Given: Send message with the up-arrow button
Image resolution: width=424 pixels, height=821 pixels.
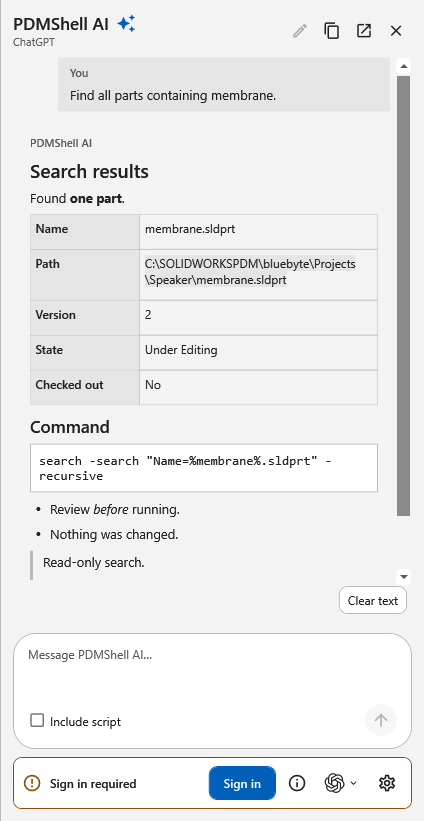Looking at the screenshot, I should click(381, 720).
